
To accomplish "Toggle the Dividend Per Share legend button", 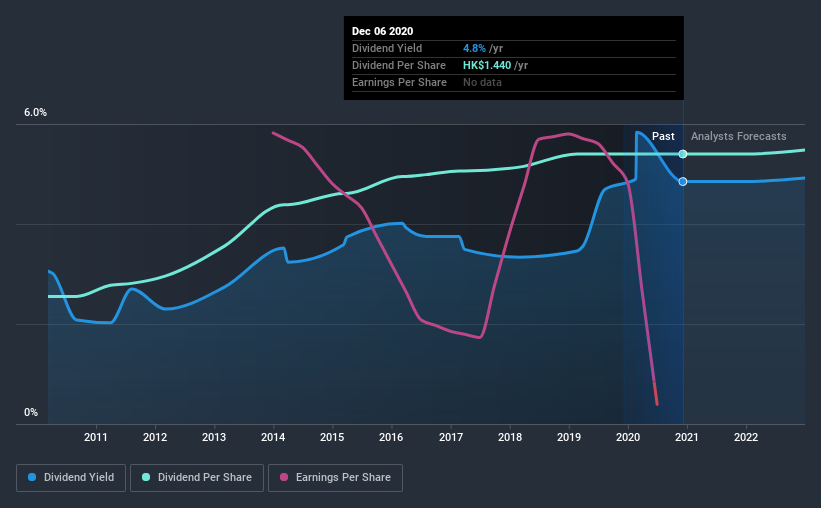I will coord(197,478).
